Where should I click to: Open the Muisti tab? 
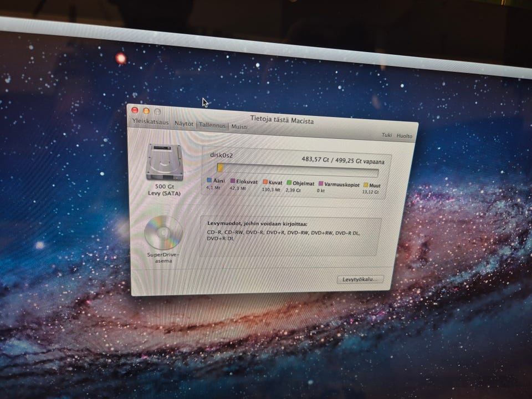[x=239, y=127]
